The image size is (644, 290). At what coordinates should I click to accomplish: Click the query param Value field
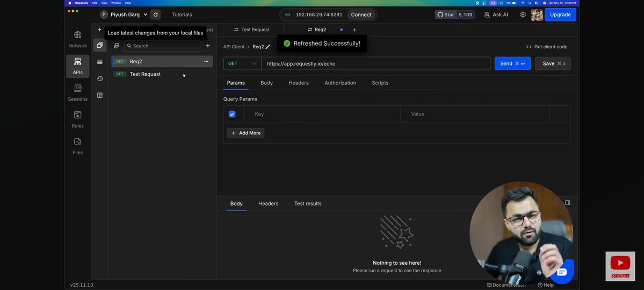[x=475, y=114]
